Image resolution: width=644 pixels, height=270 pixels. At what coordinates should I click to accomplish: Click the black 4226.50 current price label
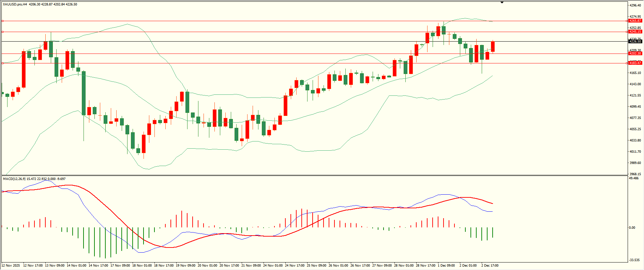[x=635, y=42]
